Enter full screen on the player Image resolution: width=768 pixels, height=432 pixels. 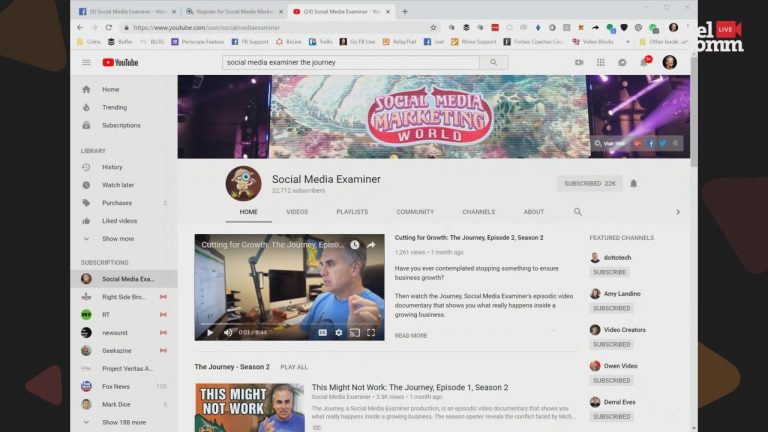tap(371, 333)
